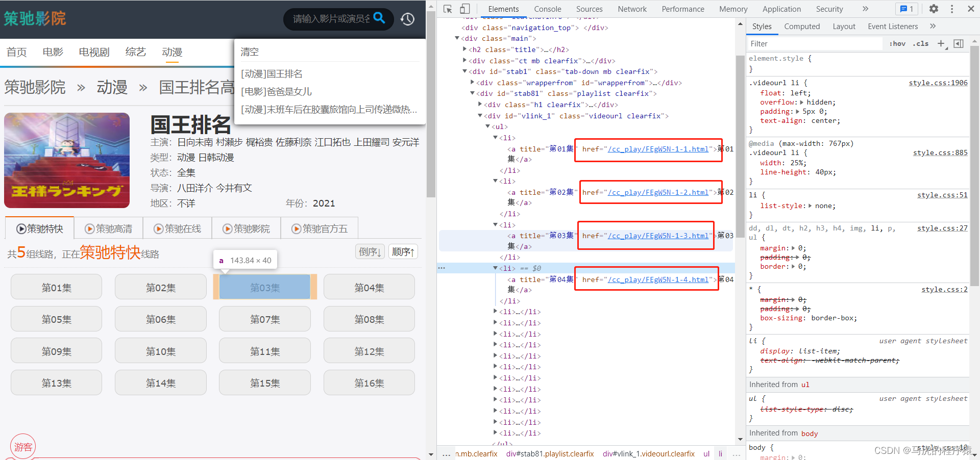
Task: Open the Application tab
Action: [x=781, y=9]
